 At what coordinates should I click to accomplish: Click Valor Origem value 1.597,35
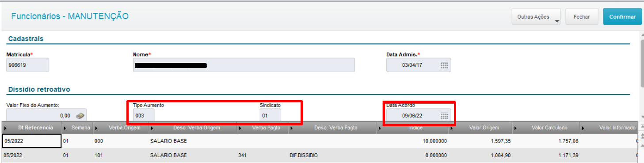[x=480, y=141]
